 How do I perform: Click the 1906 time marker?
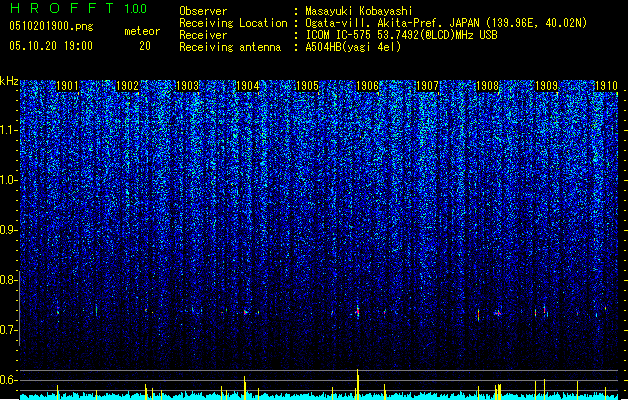[x=367, y=86]
